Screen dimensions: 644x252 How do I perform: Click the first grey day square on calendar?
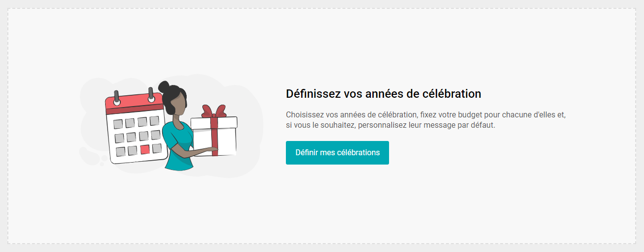[x=118, y=124]
